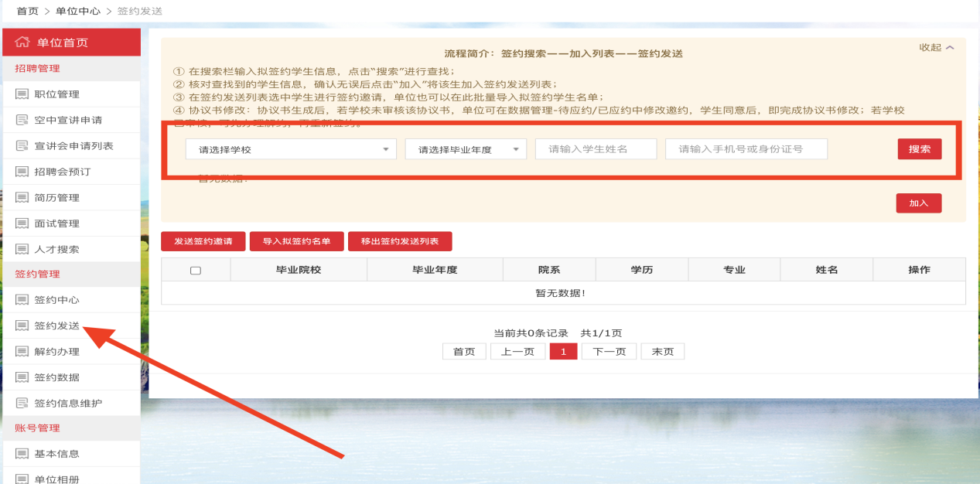
Task: Click the red 搜索 button
Action: point(920,149)
